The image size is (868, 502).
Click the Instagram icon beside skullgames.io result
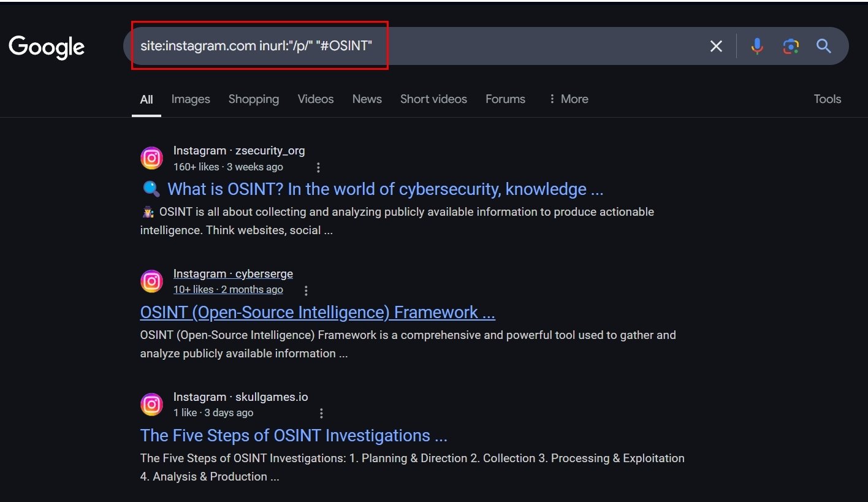click(151, 404)
